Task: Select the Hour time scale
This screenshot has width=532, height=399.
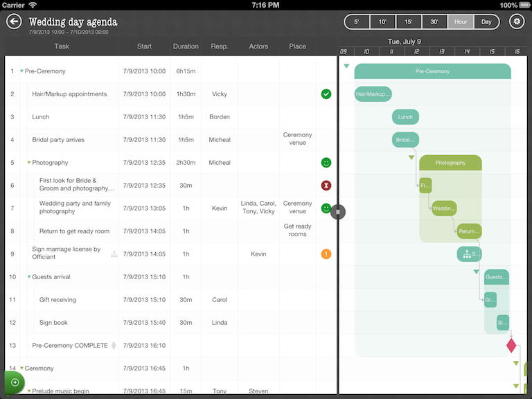Action: pyautogui.click(x=461, y=21)
